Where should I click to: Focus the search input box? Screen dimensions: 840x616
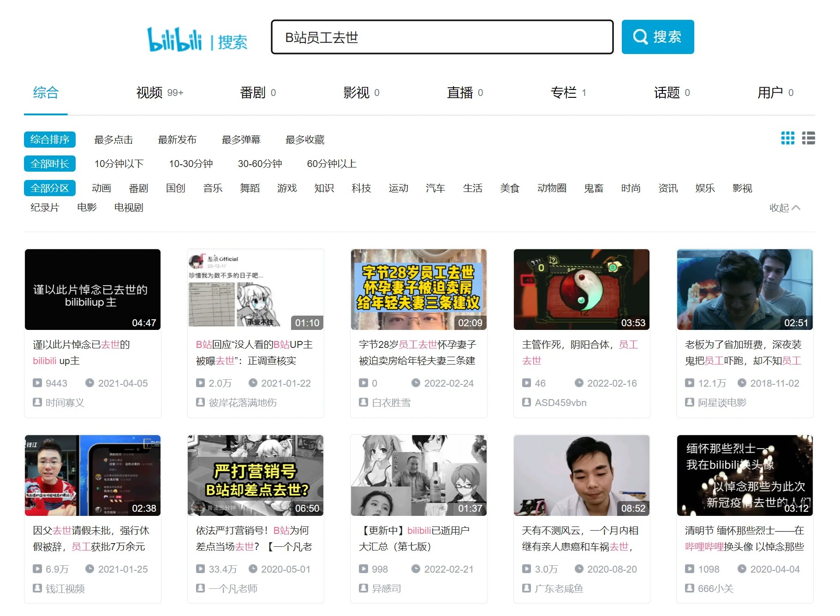(x=442, y=37)
